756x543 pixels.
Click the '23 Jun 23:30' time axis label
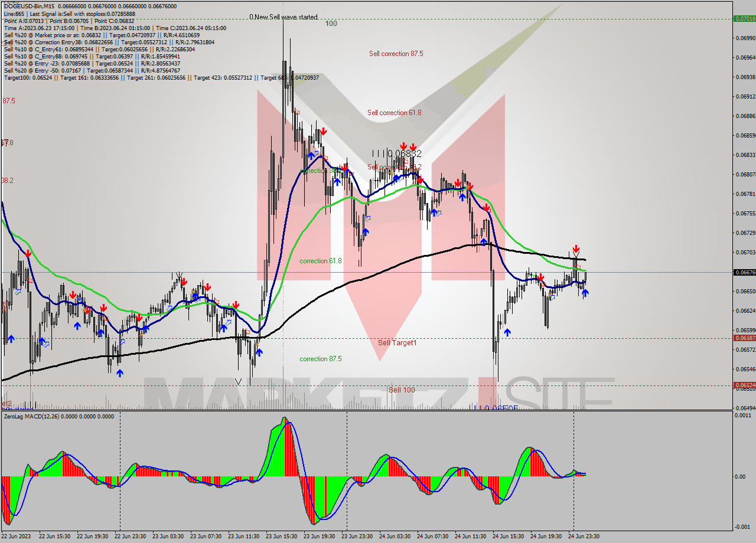(356, 537)
